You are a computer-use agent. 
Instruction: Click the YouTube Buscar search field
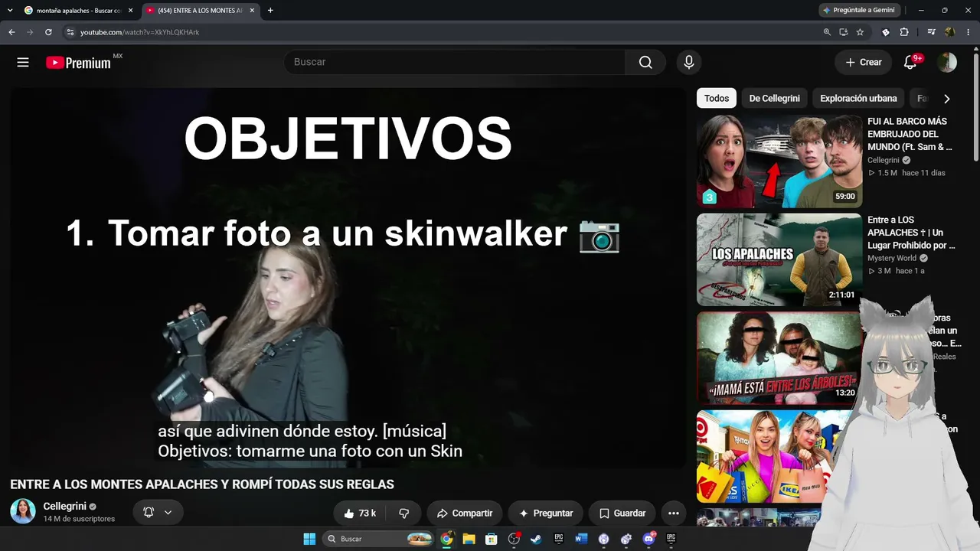[x=455, y=63]
